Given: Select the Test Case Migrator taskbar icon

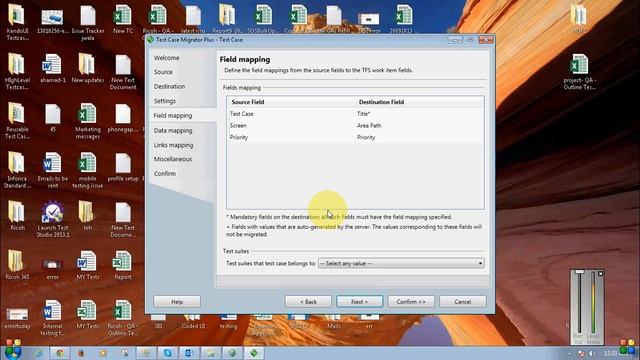Looking at the screenshot, I should click(254, 353).
